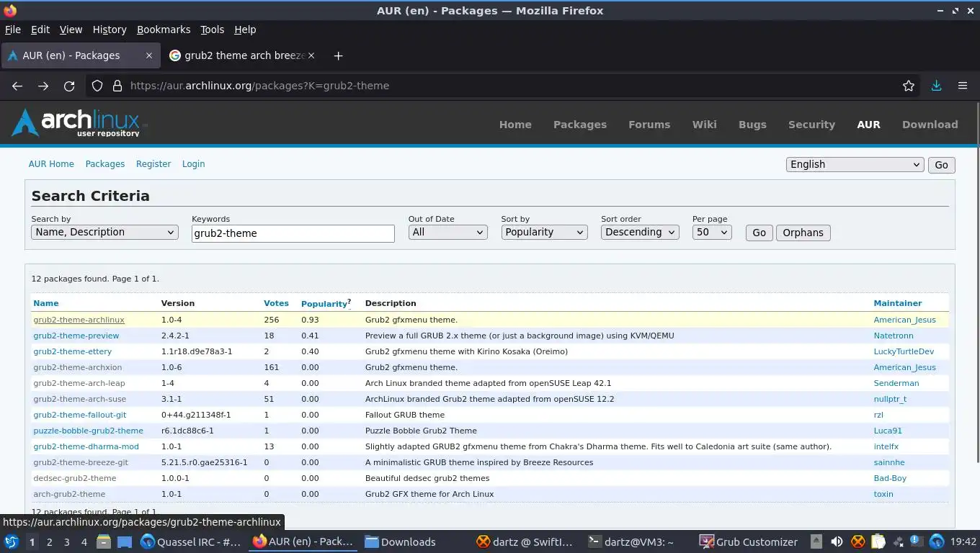Open a new tab with the plus button

coord(338,55)
